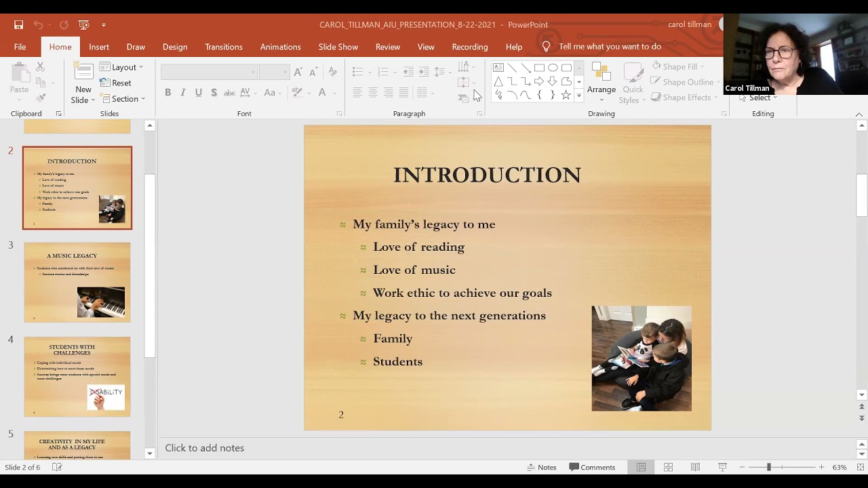Screen dimensions: 868x488
Task: Click to add notes area
Action: click(x=205, y=448)
